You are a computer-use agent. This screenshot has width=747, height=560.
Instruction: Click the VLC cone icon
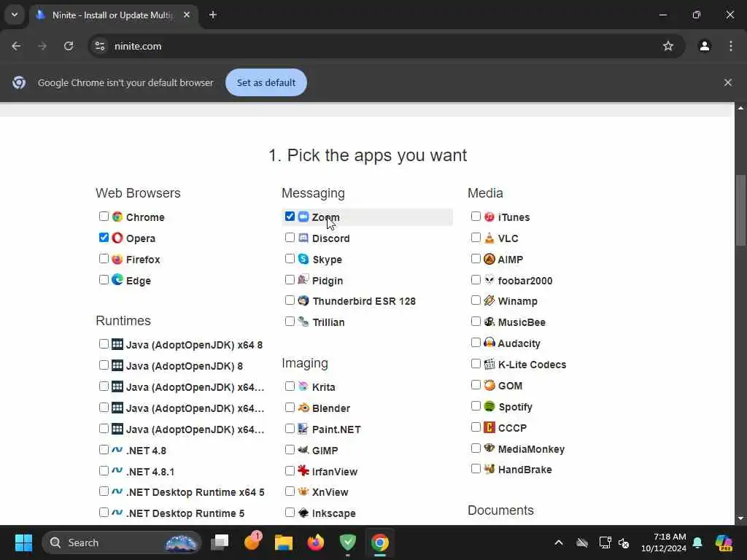489,238
